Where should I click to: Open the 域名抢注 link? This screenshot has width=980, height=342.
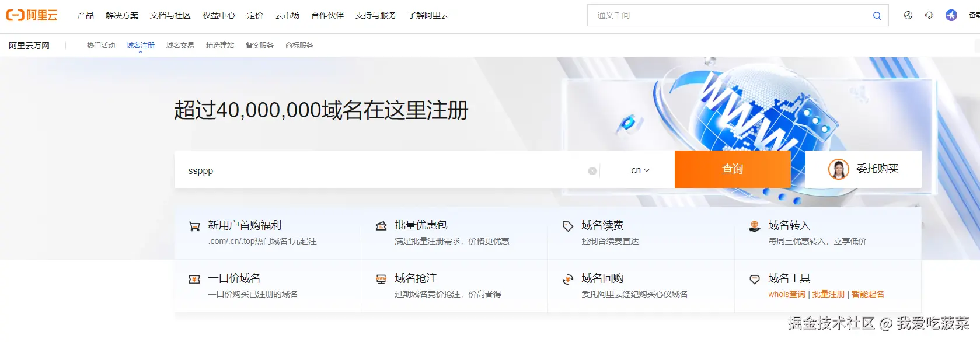[416, 278]
